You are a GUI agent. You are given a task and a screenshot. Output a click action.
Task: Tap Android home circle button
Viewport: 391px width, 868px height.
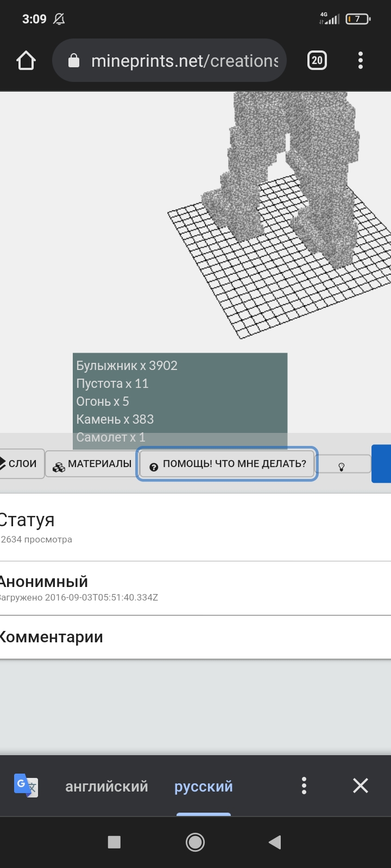point(195,842)
